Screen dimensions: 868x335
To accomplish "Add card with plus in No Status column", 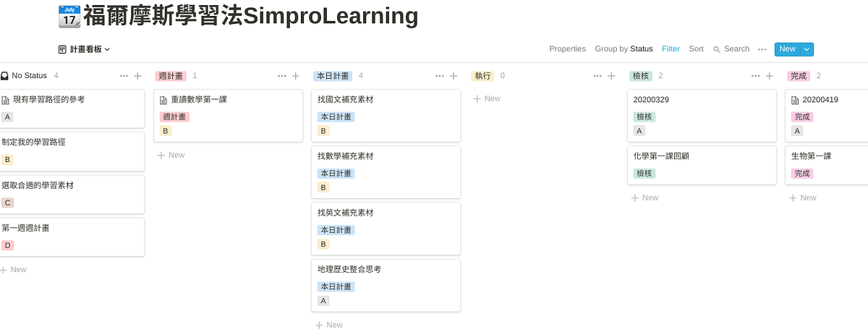I will 137,76.
